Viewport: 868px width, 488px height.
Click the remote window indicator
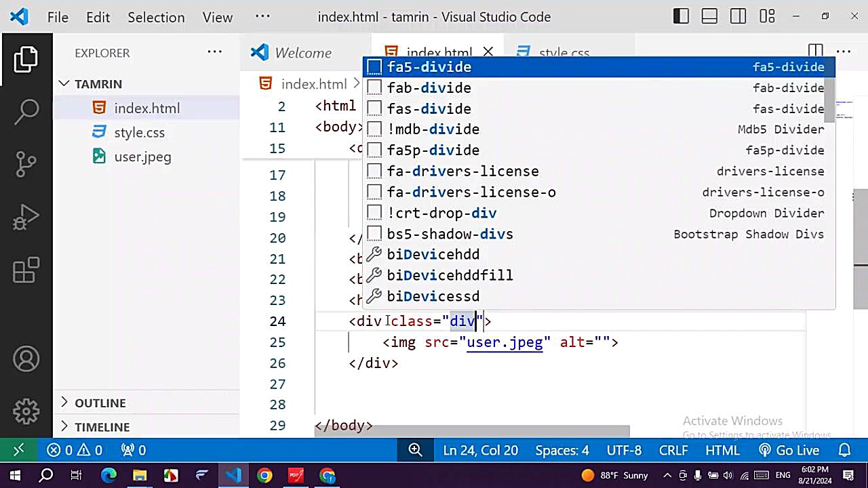18,450
